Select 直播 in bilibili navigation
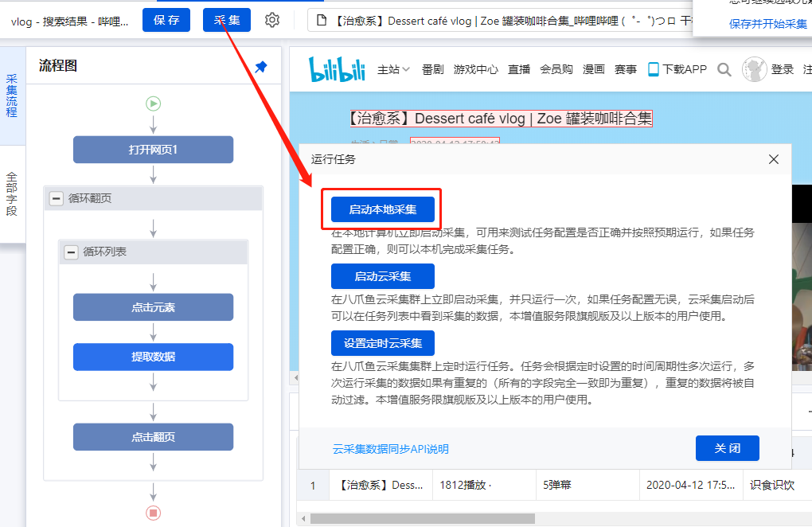Screen dimensions: 812x527 tap(519, 69)
